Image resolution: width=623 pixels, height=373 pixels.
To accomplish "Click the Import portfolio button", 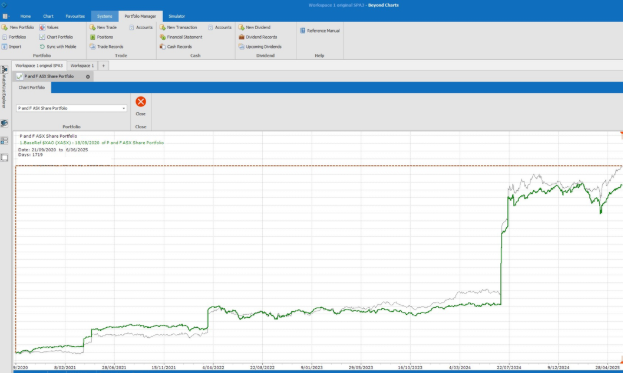I will coord(12,46).
